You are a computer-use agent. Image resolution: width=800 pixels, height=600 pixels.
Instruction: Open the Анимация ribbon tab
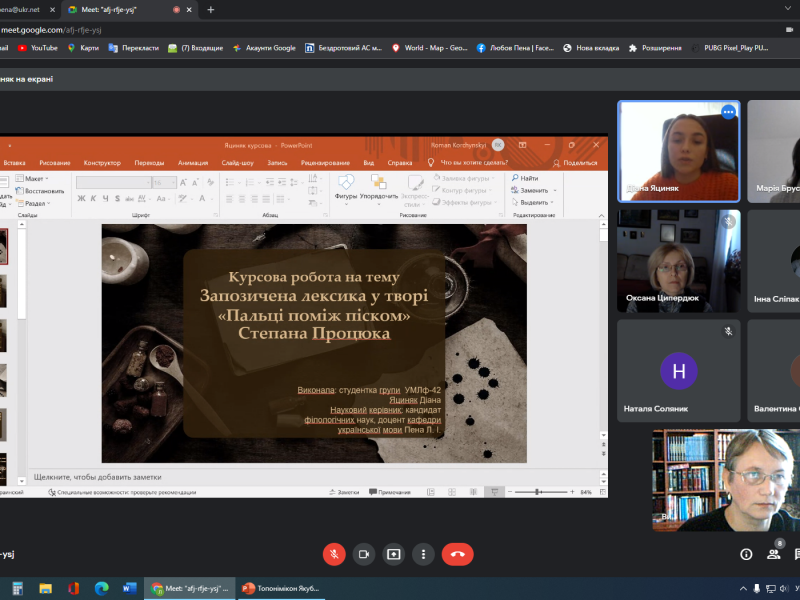193,162
